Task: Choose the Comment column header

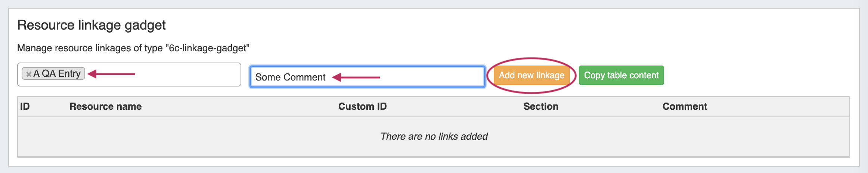Action: [x=684, y=107]
